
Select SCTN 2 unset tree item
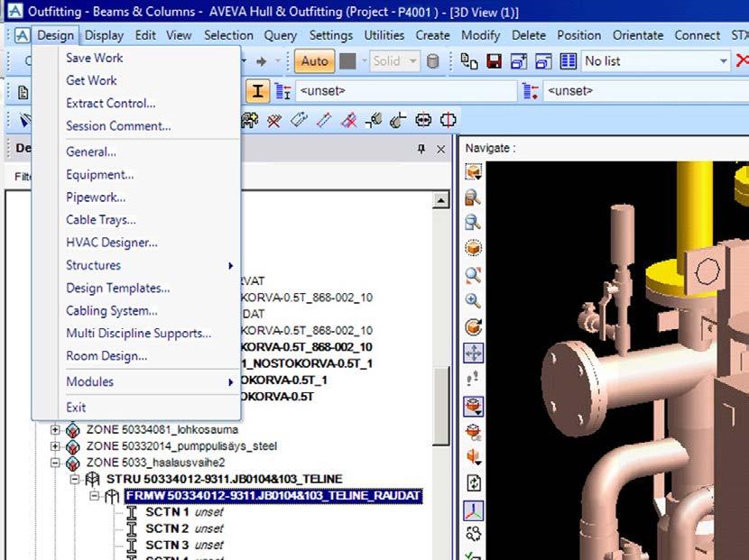184,528
